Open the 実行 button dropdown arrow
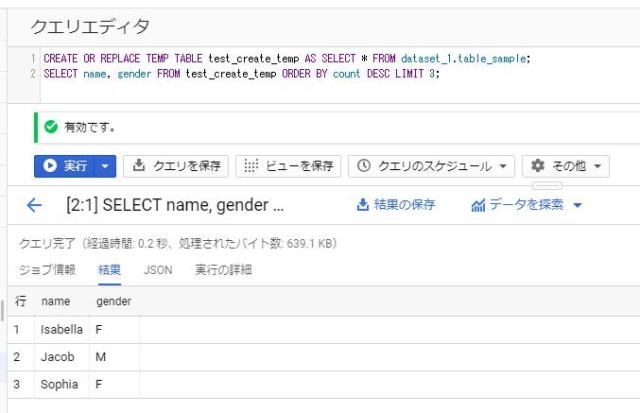Viewport: 640px width, 413px height. coord(105,166)
